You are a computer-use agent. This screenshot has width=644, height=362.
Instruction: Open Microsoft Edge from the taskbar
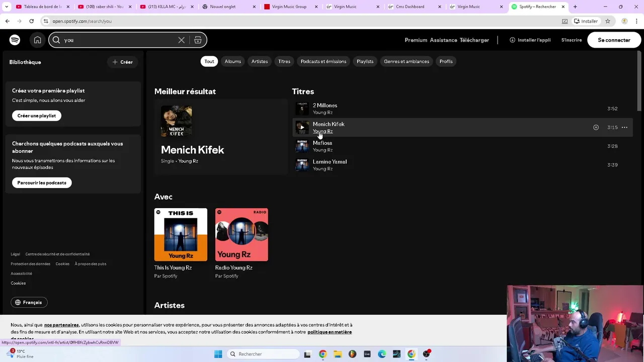point(382,354)
